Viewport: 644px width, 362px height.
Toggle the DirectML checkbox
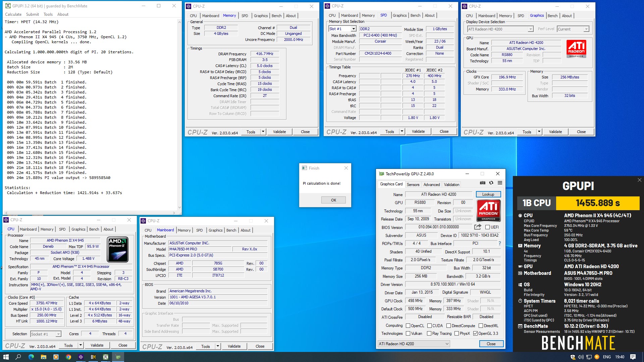coord(481,325)
